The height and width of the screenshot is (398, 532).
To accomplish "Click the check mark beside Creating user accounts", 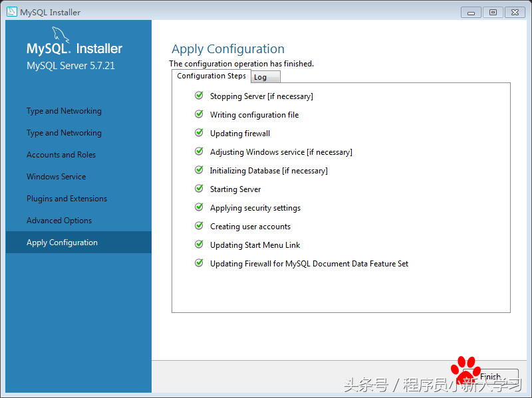I will (x=198, y=226).
